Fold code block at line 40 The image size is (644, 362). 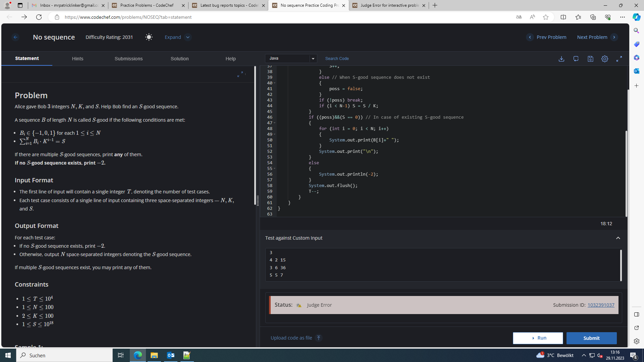[x=275, y=83]
